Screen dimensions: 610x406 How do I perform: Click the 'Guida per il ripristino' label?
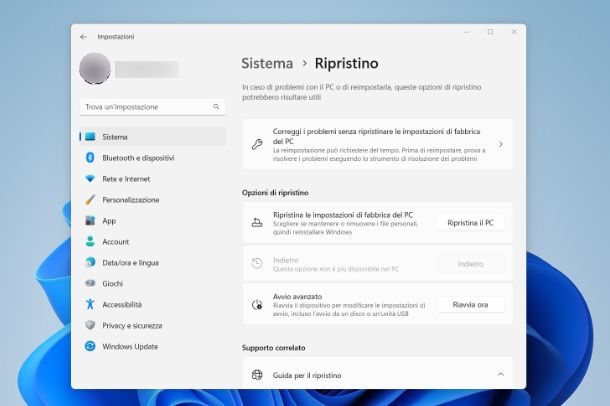tap(307, 375)
